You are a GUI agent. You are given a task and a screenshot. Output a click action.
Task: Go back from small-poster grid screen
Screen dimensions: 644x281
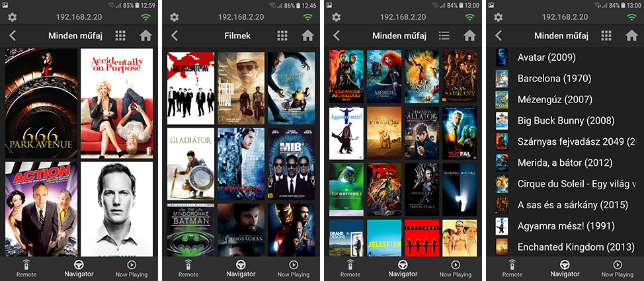(x=337, y=36)
